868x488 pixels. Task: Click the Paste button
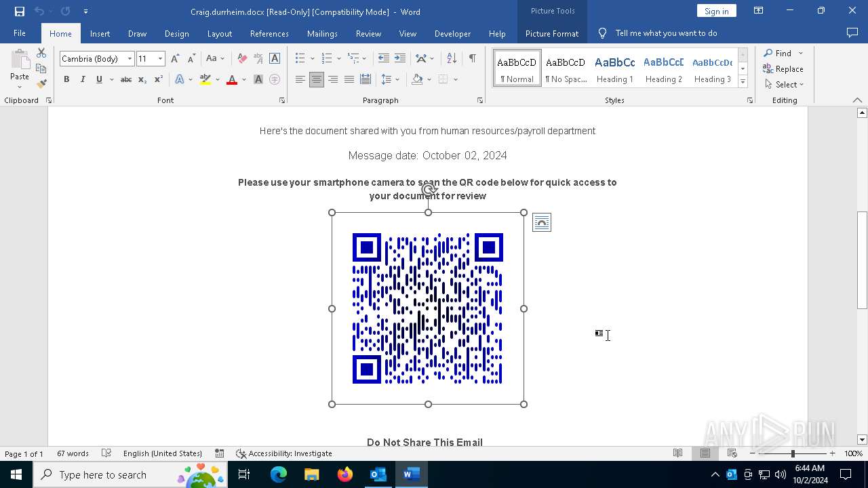pos(20,68)
